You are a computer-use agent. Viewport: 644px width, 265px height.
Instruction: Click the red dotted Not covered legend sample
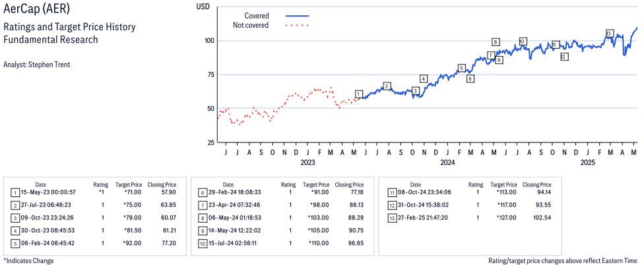click(297, 26)
